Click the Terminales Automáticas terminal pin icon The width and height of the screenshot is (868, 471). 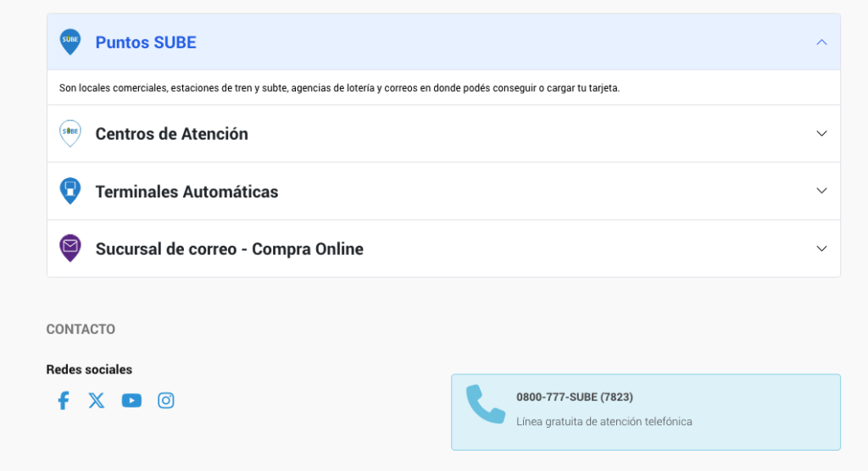coord(70,191)
